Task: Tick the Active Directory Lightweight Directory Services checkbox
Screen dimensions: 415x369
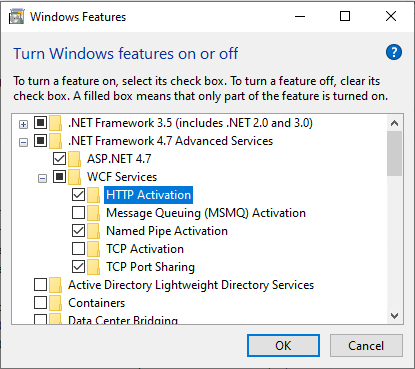Action: (40, 285)
